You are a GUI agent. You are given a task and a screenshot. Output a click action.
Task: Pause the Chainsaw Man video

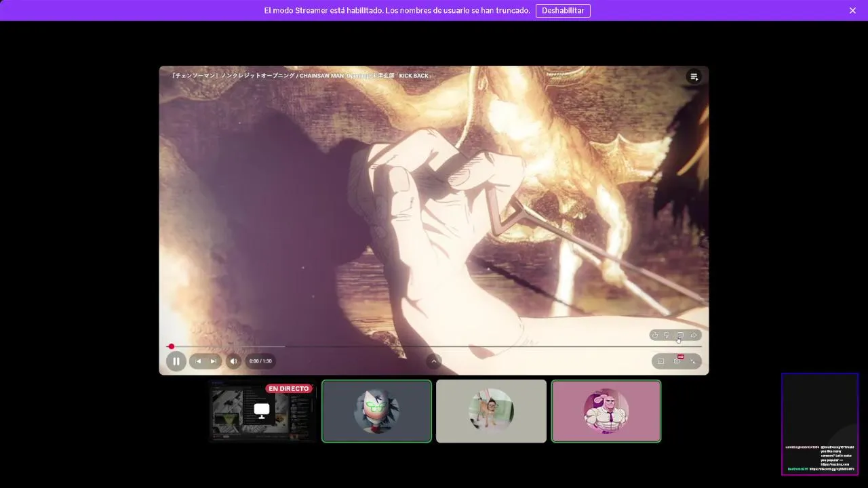point(176,361)
